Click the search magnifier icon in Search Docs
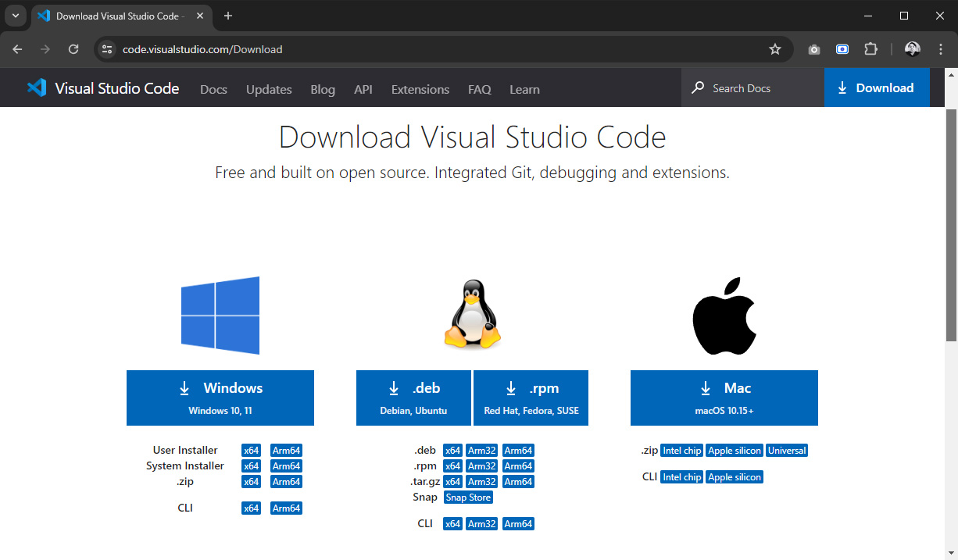Screen dimensions: 958x560 (x=698, y=88)
